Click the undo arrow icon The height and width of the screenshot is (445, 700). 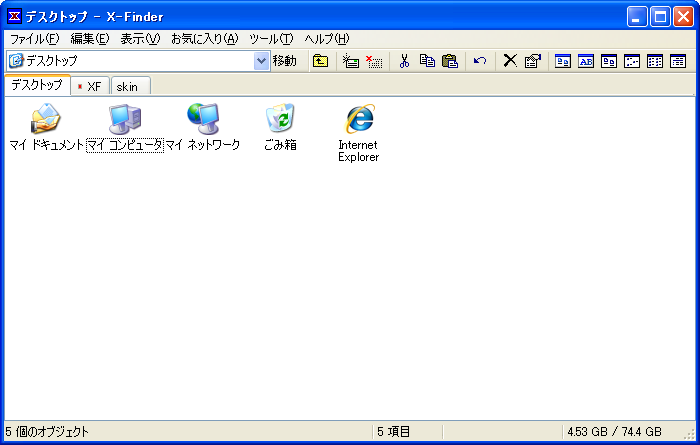click(x=480, y=61)
